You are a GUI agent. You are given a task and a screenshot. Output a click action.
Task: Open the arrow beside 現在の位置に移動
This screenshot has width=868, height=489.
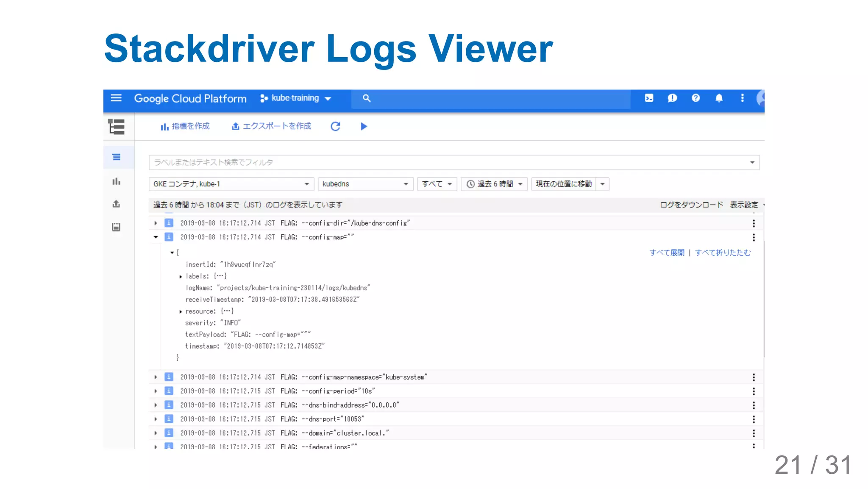[x=602, y=184]
